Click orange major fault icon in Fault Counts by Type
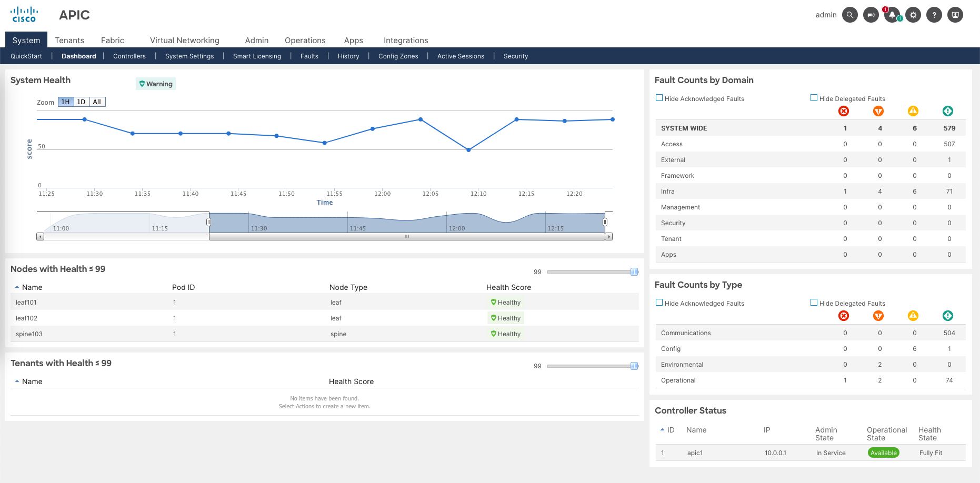 878,316
